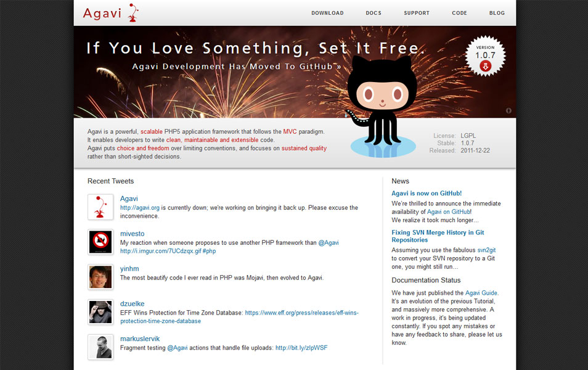Click the red download arrow on version badge

(485, 67)
